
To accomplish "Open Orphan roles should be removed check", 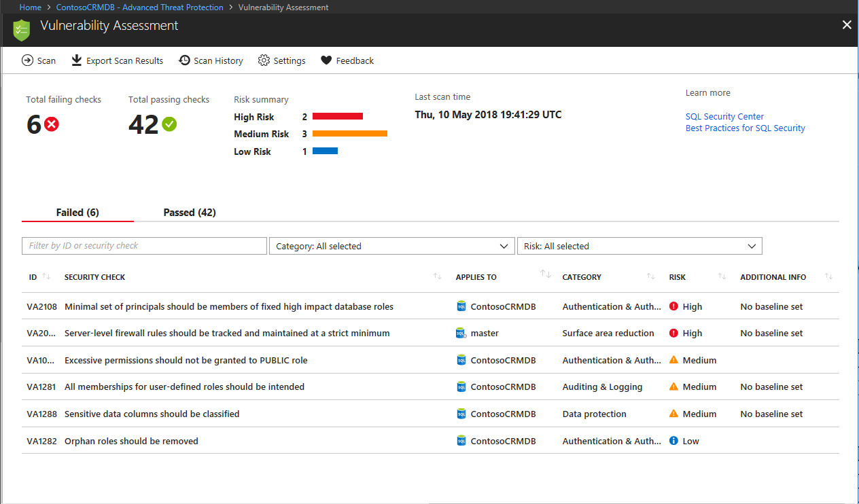I will (x=131, y=442).
